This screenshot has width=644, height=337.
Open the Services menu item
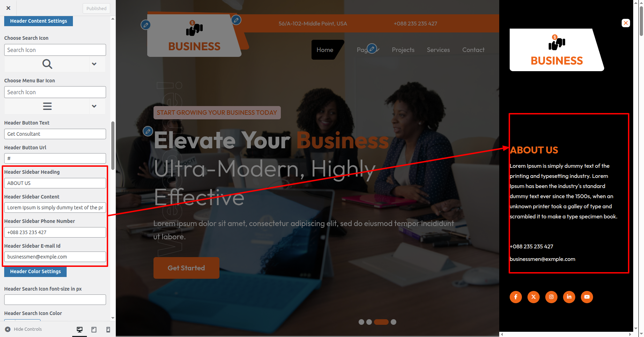[438, 50]
